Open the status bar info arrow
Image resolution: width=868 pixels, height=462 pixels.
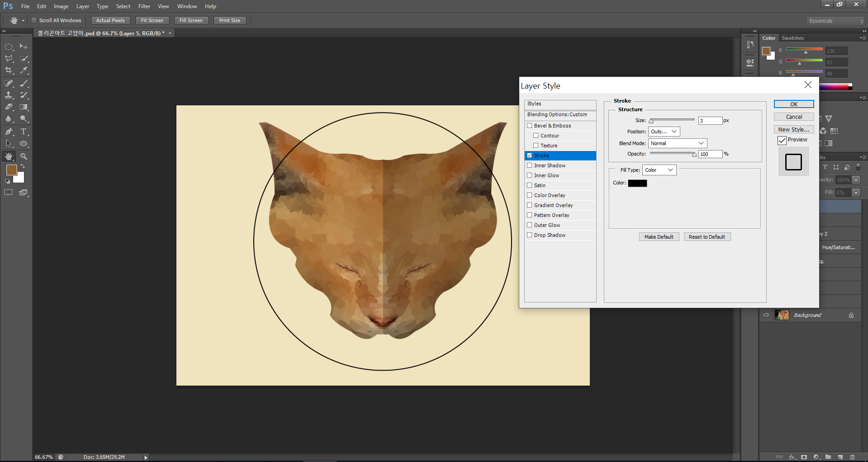146,457
